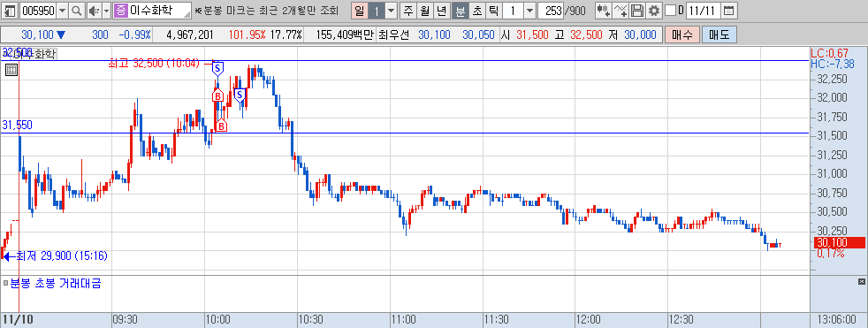Toggle the 일 daily period button
The image size is (868, 328).
pyautogui.click(x=360, y=11)
